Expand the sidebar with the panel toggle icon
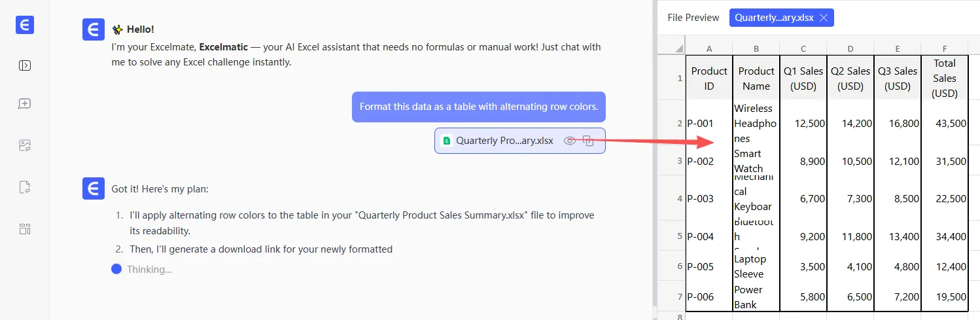This screenshot has height=320, width=980. coord(25,65)
